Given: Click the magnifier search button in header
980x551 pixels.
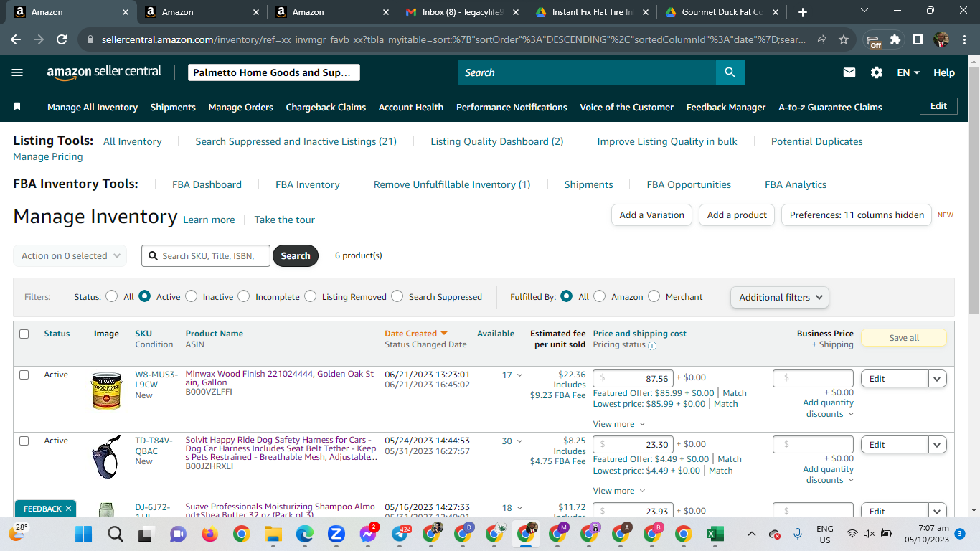Looking at the screenshot, I should (730, 72).
